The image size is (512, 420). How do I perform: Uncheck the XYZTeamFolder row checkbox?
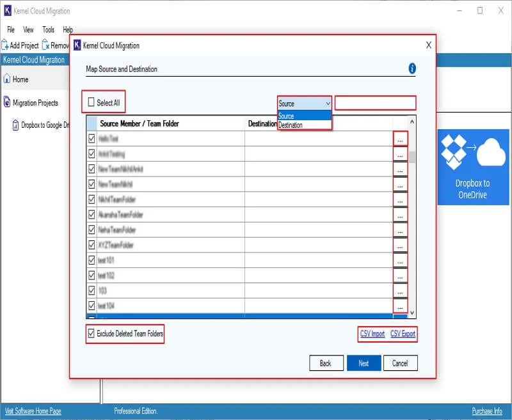pyautogui.click(x=92, y=245)
